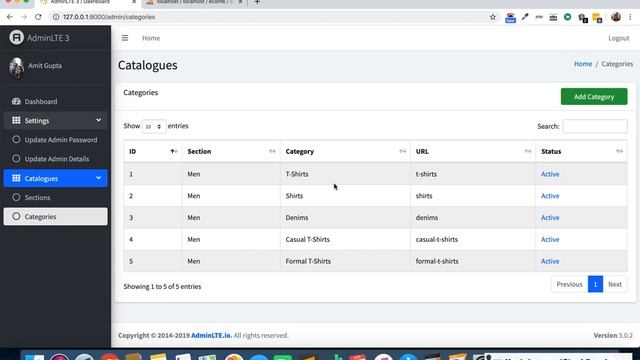Focus the table Search input field

tap(595, 126)
